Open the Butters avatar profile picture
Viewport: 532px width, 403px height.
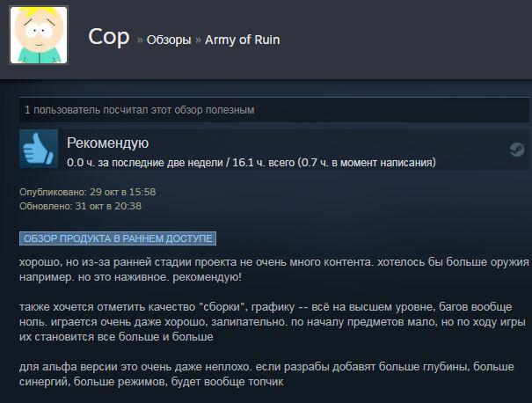39,35
